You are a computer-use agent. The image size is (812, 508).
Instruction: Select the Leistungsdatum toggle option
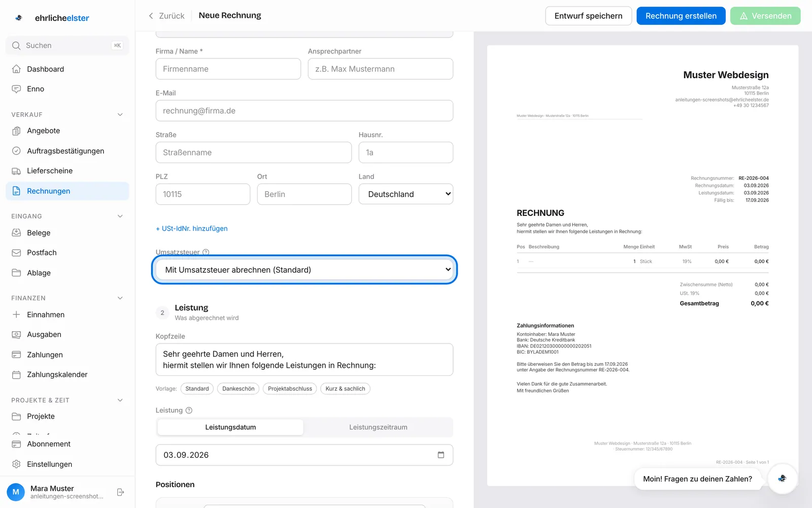(x=230, y=427)
